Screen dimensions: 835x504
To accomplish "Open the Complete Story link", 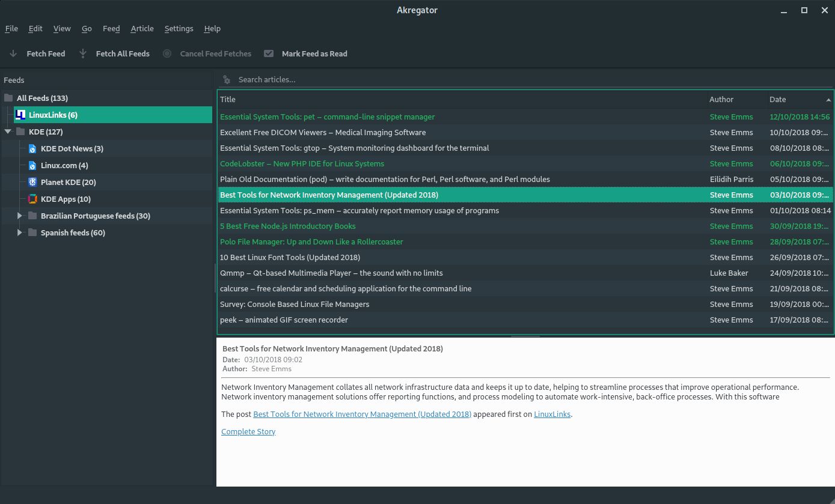I will click(248, 431).
